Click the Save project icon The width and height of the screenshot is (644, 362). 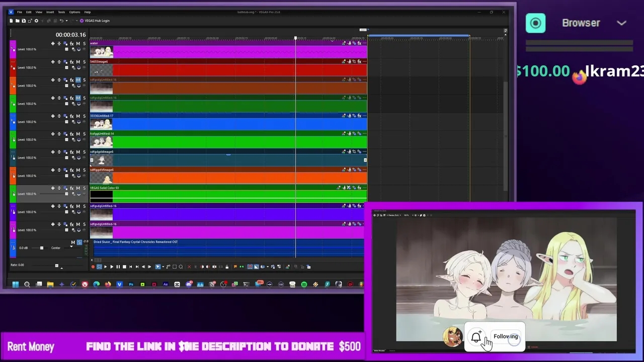click(x=23, y=21)
